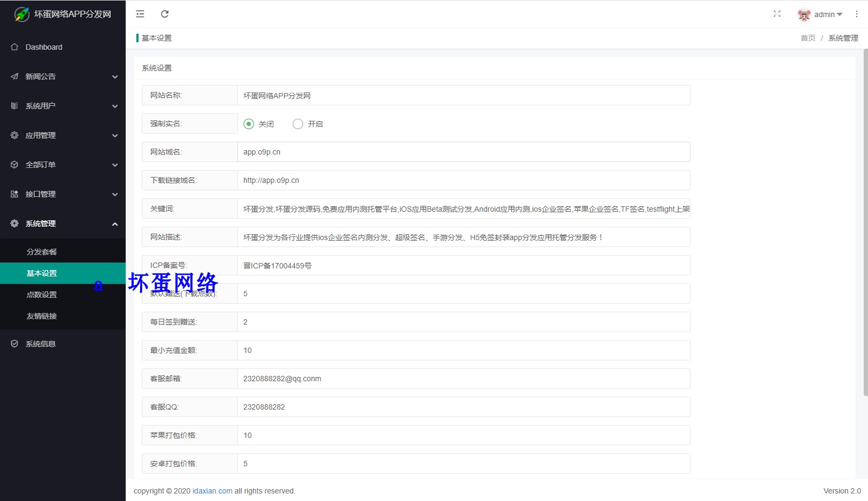This screenshot has width=868, height=501.
Task: Click the 新闻公告 paper plane icon
Action: [14, 76]
